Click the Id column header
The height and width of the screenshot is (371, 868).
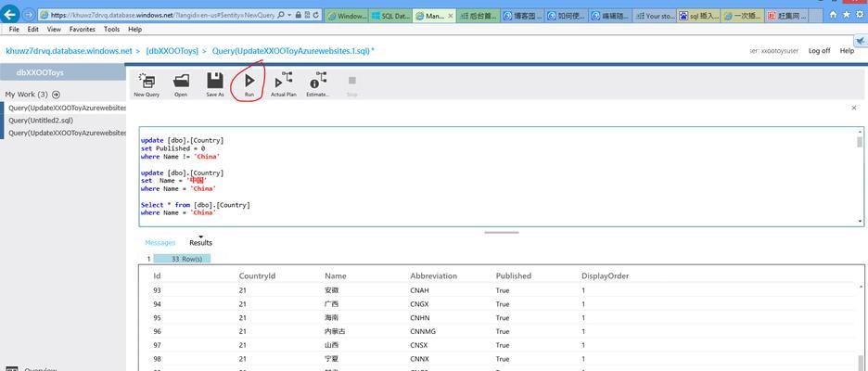(x=158, y=275)
